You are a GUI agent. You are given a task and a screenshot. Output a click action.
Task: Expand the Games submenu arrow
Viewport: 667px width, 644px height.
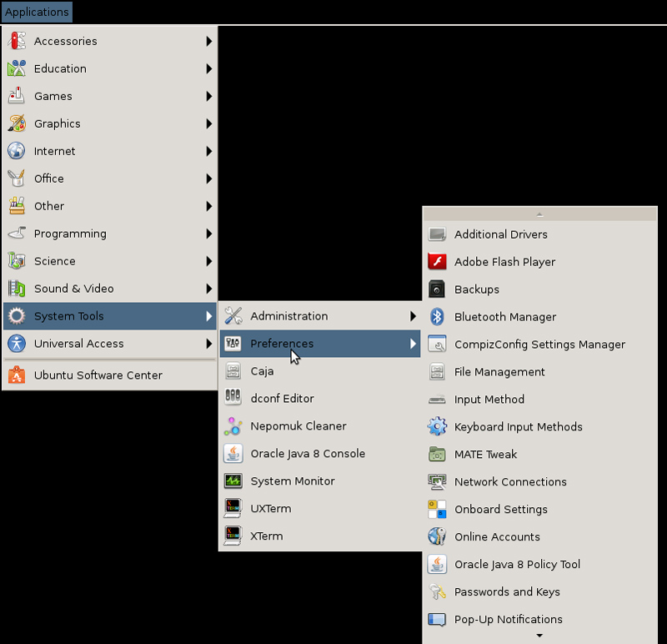[x=209, y=96]
